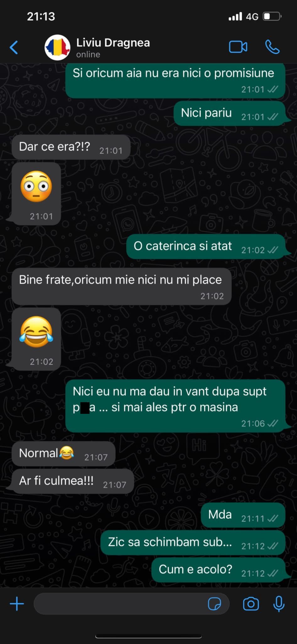Image resolution: width=297 pixels, height=644 pixels.
Task: Tap the back arrow in the header
Action: [x=14, y=47]
